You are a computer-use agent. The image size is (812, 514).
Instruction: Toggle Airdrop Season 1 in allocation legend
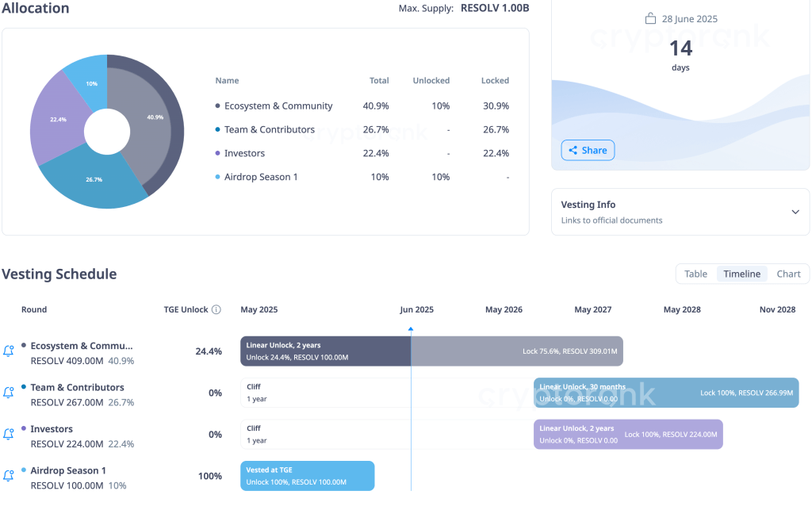point(216,177)
